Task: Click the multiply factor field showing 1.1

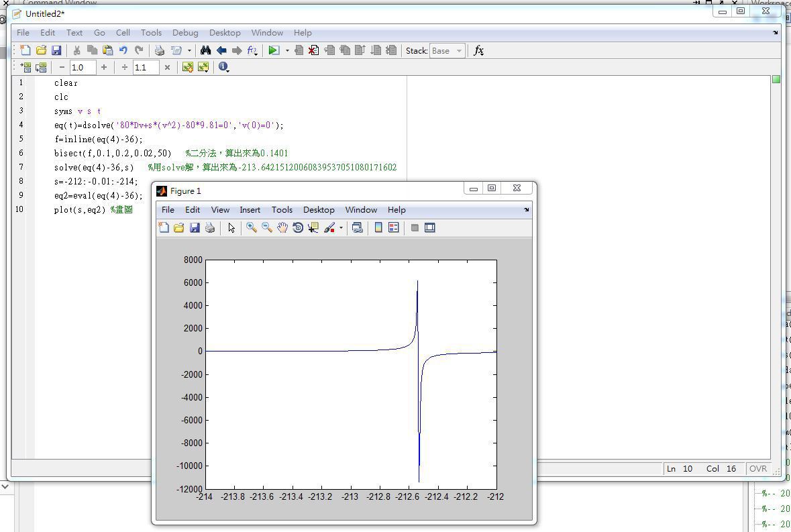Action: coord(146,67)
